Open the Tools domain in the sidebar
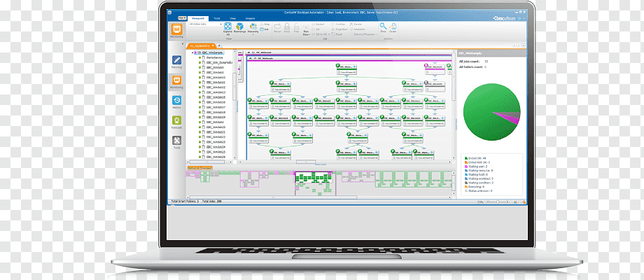644x280 pixels. [x=176, y=142]
